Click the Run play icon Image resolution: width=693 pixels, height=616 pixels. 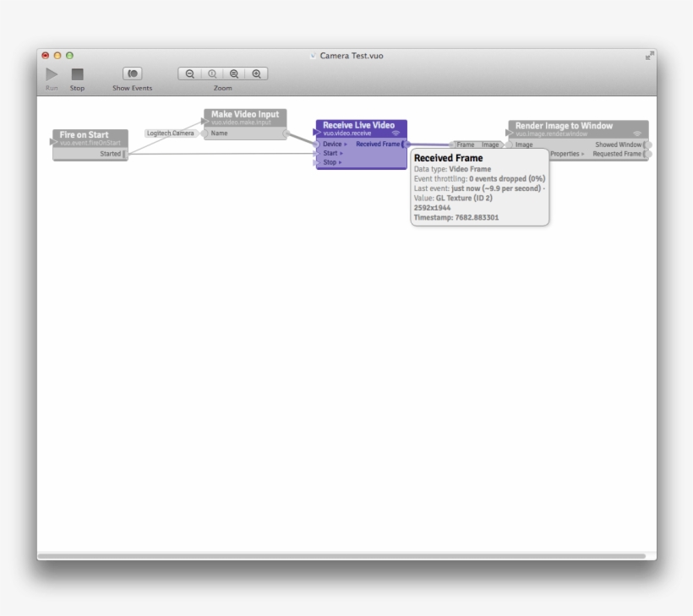pos(52,74)
